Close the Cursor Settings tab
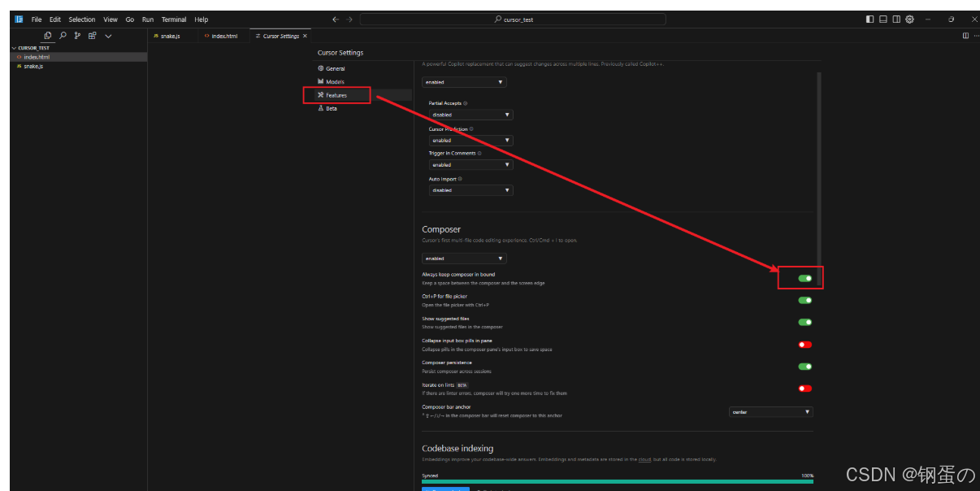Screen dimensions: 980x491 305,36
